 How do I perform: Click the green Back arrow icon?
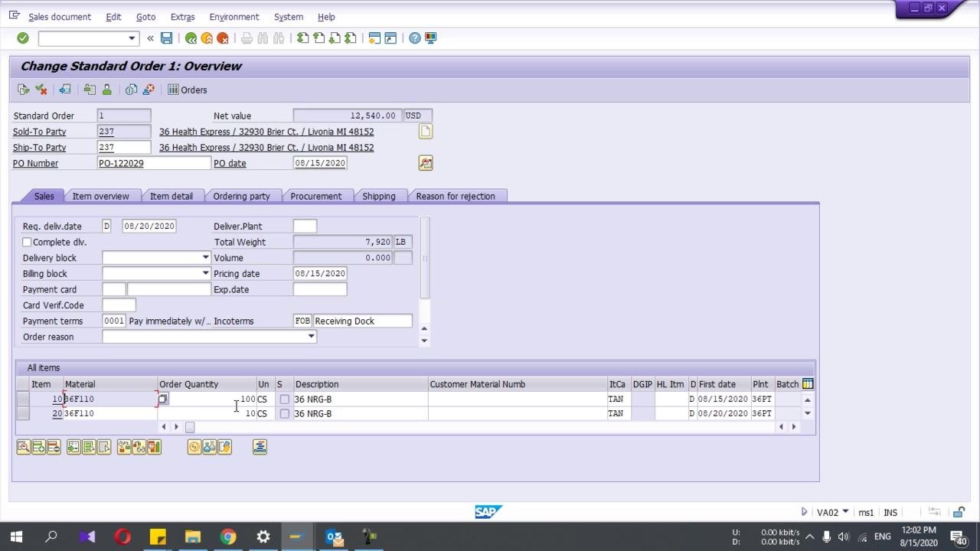(191, 38)
